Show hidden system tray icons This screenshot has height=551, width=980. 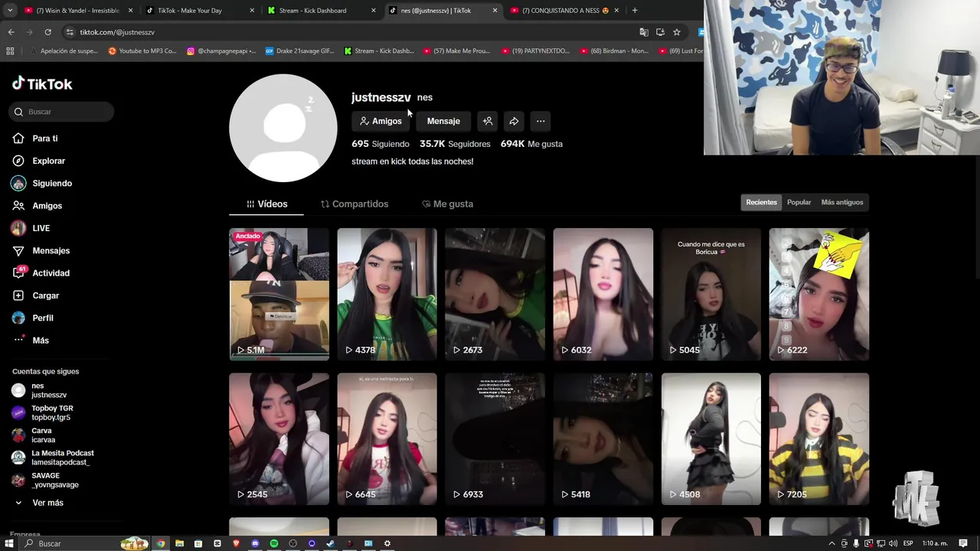point(832,543)
